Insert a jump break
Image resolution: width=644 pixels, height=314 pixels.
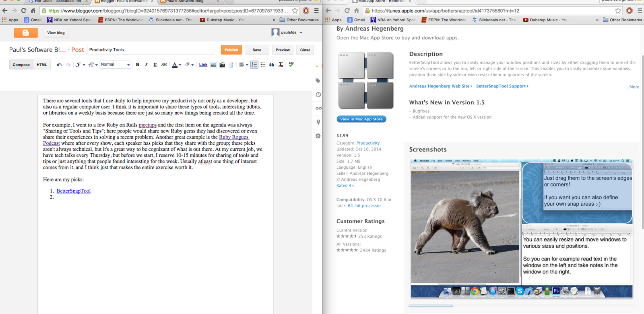pyautogui.click(x=231, y=64)
